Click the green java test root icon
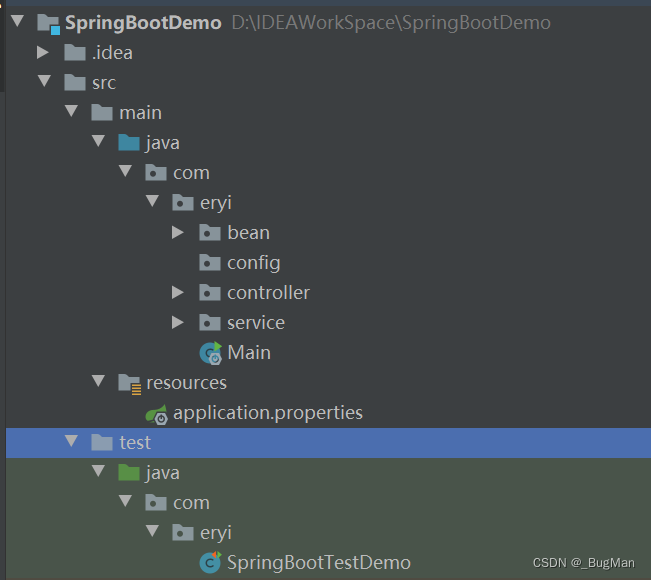Image resolution: width=651 pixels, height=580 pixels. tap(129, 472)
